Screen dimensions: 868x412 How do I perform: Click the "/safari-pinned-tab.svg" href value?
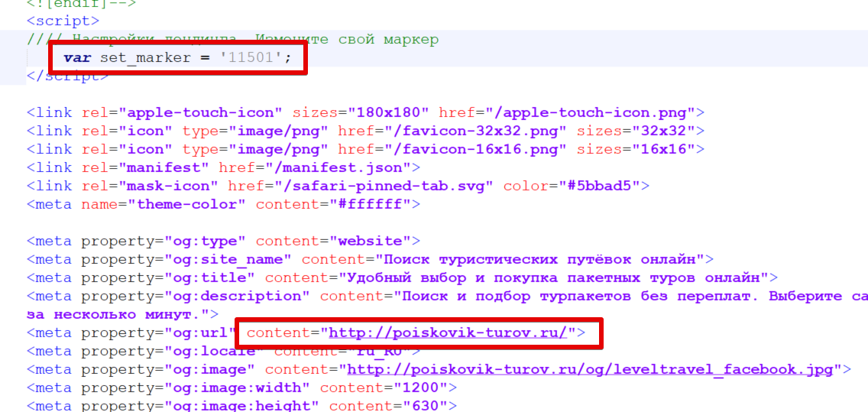coord(388,186)
